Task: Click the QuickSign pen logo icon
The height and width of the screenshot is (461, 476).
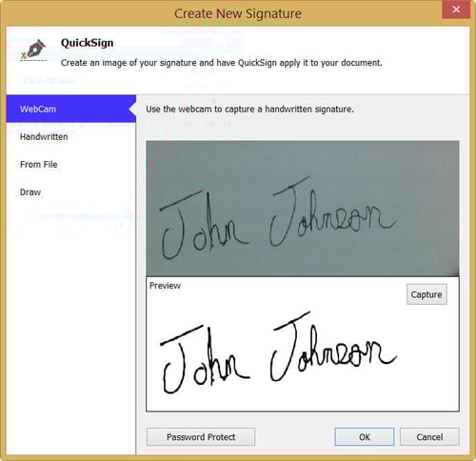Action: [33, 50]
